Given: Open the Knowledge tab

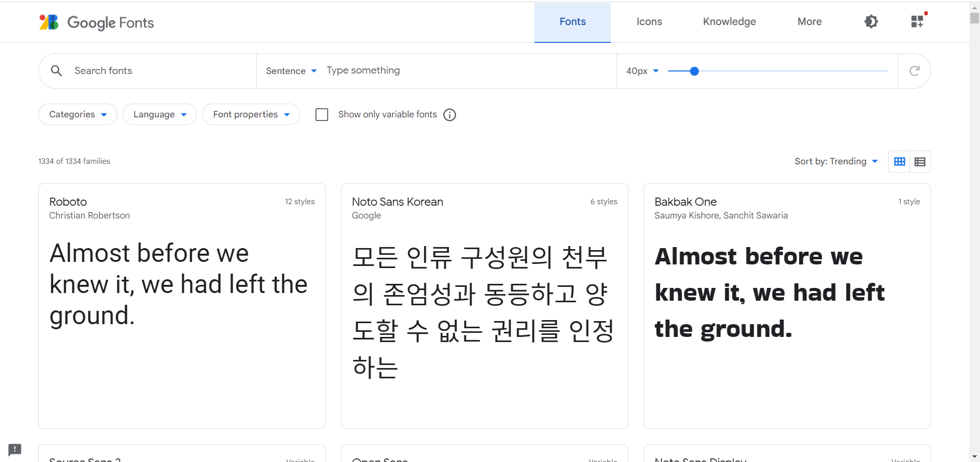Looking at the screenshot, I should tap(729, 22).
